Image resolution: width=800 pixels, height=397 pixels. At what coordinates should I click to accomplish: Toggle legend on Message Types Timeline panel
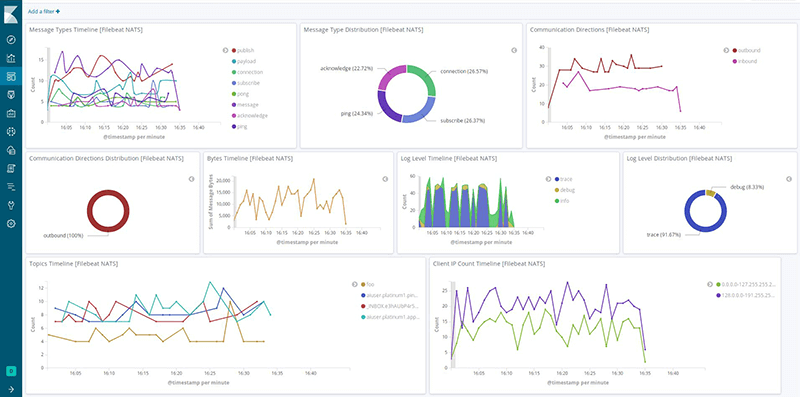225,51
